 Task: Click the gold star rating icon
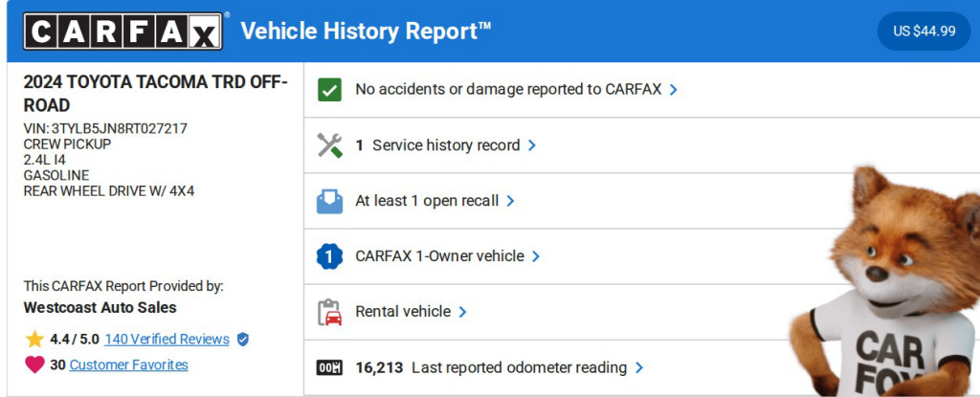pos(34,339)
